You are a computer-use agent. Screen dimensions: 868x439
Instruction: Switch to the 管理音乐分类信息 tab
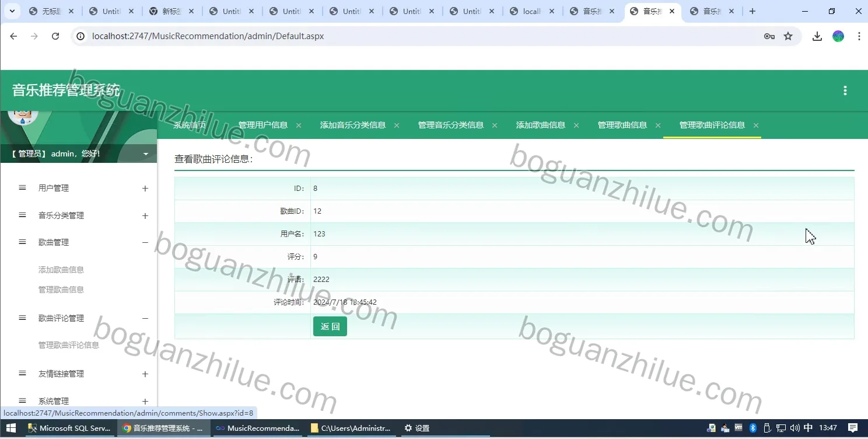click(451, 125)
